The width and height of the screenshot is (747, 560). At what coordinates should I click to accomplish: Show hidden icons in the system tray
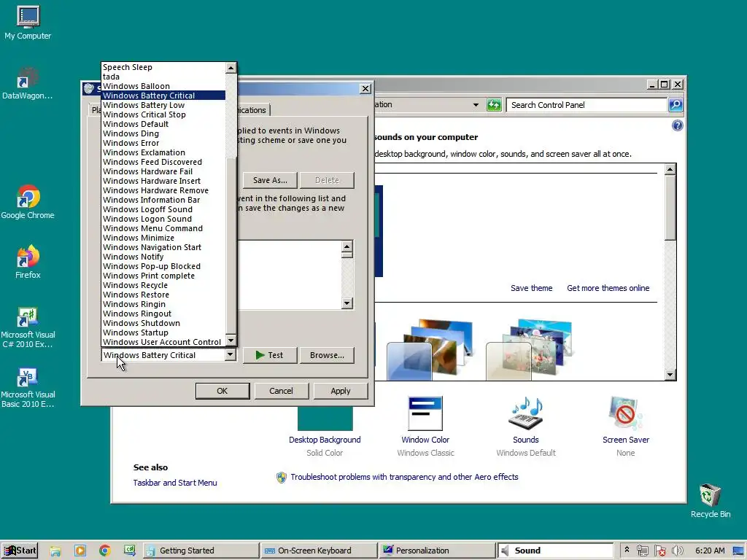click(627, 550)
